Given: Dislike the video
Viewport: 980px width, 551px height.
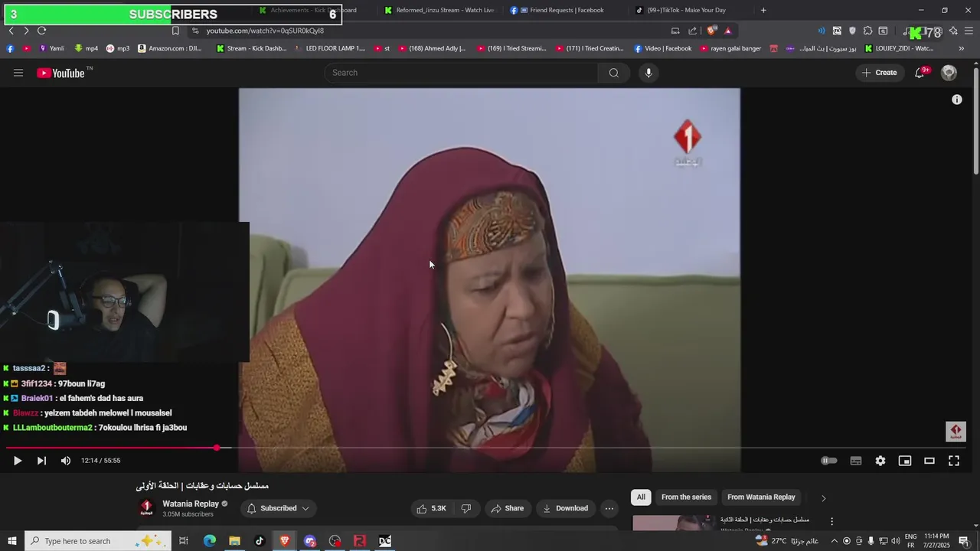Looking at the screenshot, I should (x=465, y=508).
